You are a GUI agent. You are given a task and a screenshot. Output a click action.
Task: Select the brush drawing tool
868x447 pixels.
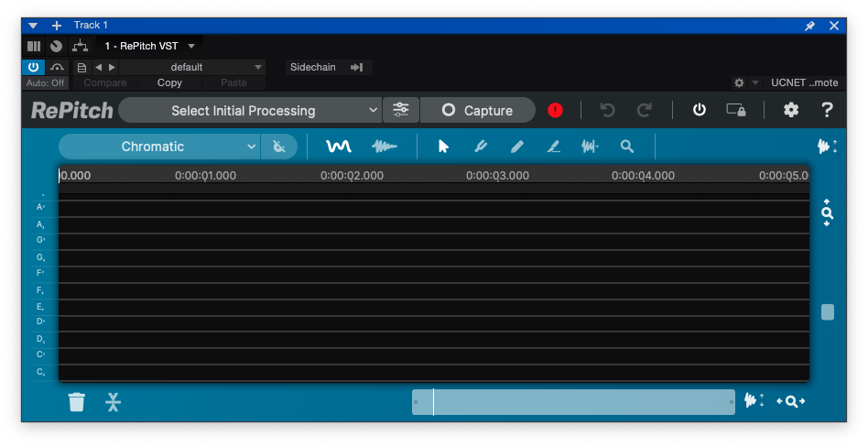tap(481, 147)
